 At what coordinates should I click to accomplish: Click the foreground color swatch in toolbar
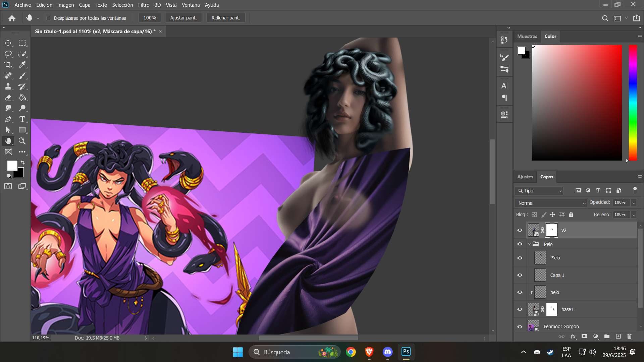pos(12,165)
